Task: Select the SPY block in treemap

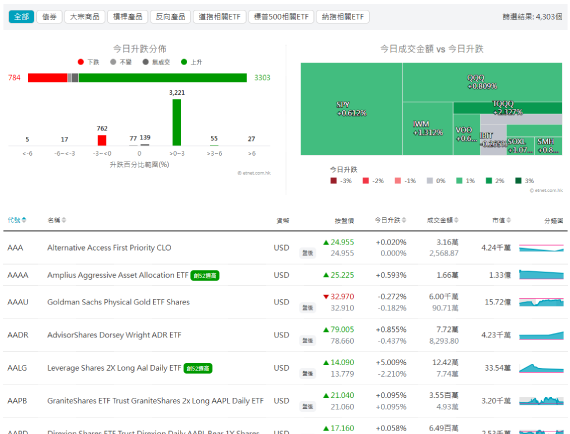Action: (x=351, y=109)
